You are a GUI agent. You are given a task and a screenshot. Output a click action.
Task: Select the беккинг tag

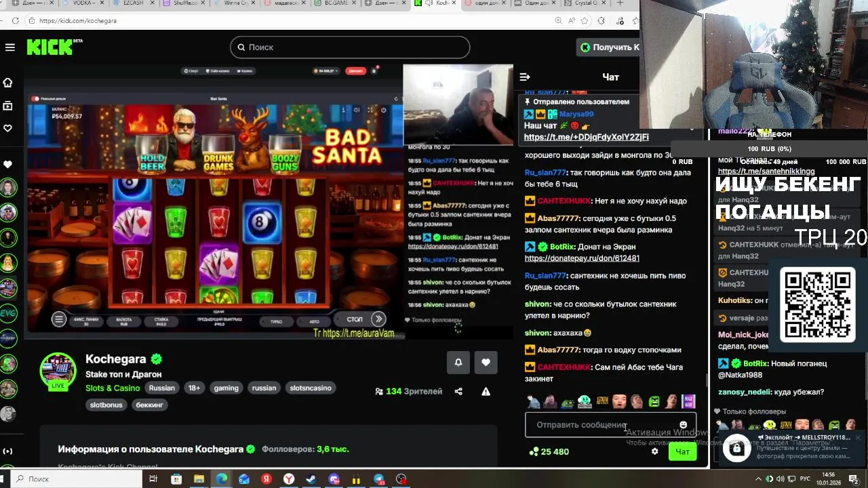[x=150, y=405]
